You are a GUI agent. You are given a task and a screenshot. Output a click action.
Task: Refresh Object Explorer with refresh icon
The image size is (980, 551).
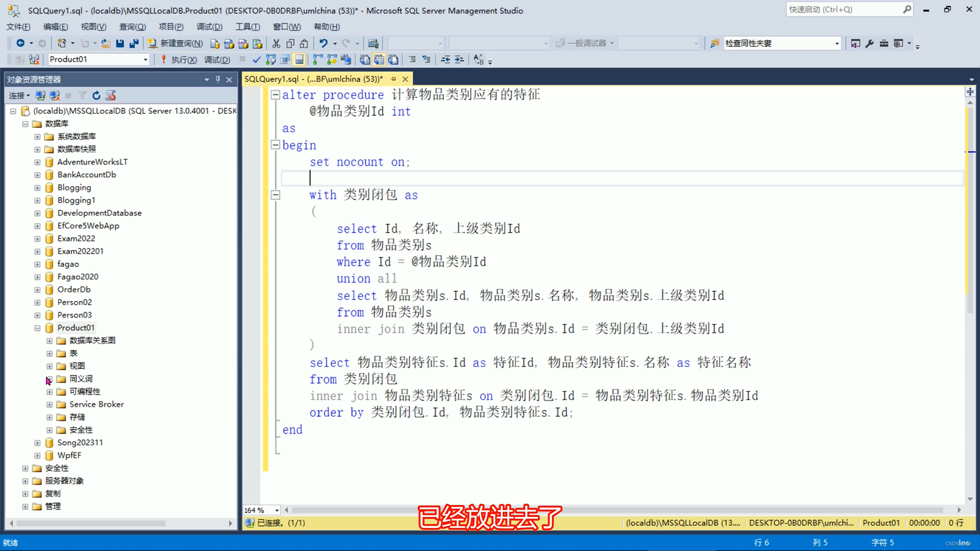(x=96, y=95)
